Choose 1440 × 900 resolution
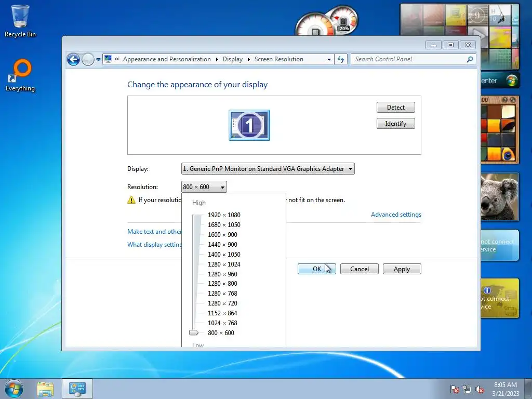 pyautogui.click(x=222, y=244)
